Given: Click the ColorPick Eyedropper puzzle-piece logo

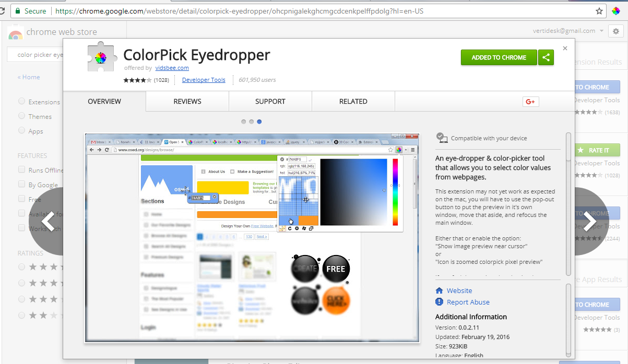Looking at the screenshot, I should point(101,56).
